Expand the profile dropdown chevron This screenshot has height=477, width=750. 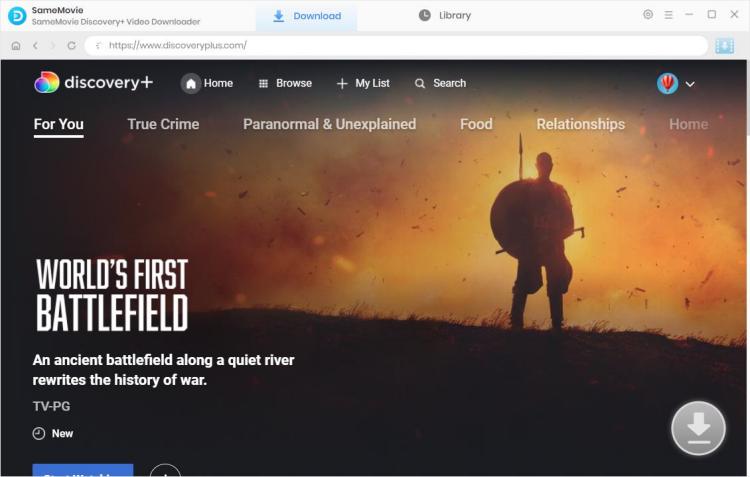(x=690, y=84)
